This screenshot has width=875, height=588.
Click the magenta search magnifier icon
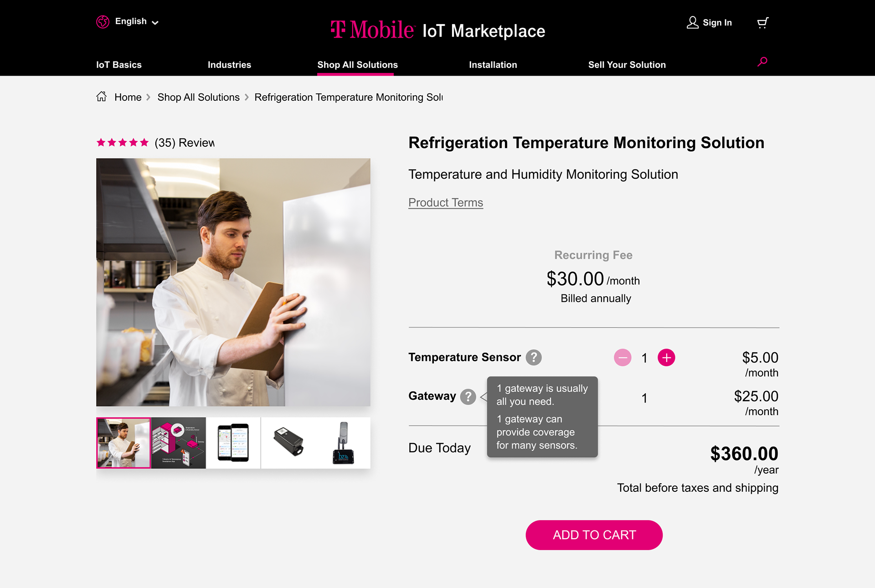pyautogui.click(x=762, y=62)
